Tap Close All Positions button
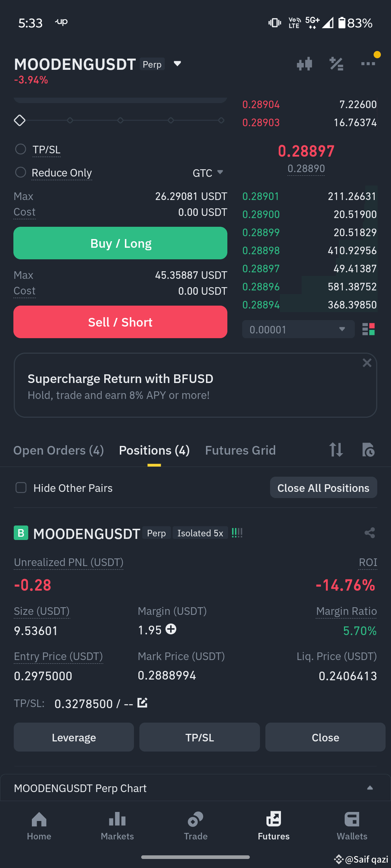The image size is (391, 868). (x=323, y=488)
